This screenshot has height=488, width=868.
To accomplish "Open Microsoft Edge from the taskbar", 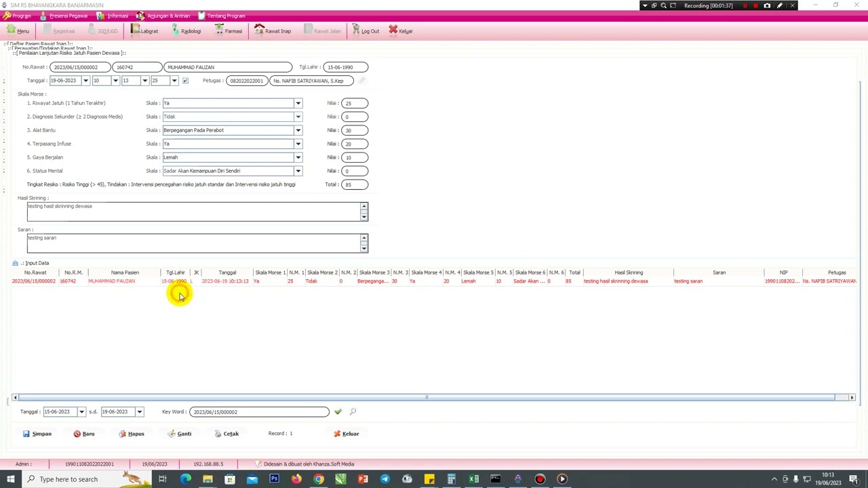I will [x=185, y=479].
